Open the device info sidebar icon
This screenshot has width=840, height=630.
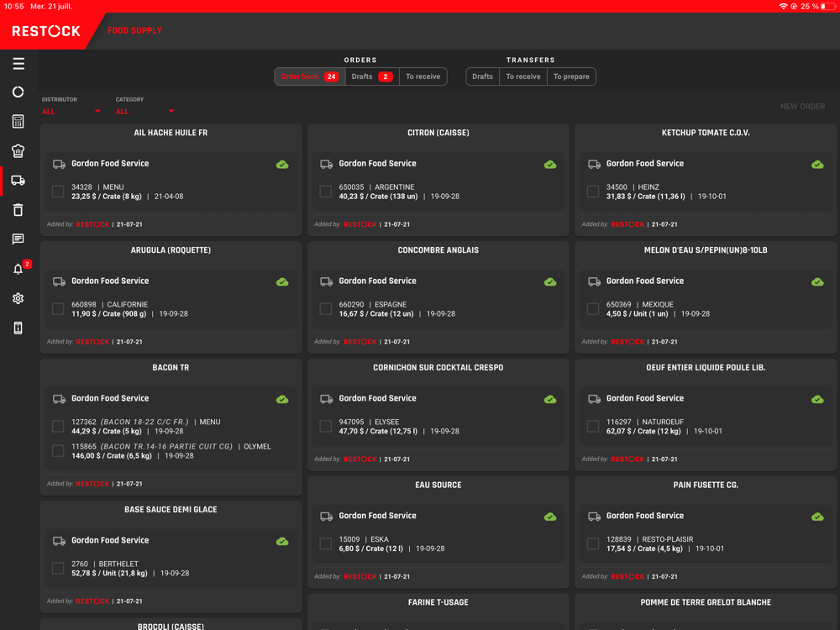click(18, 328)
